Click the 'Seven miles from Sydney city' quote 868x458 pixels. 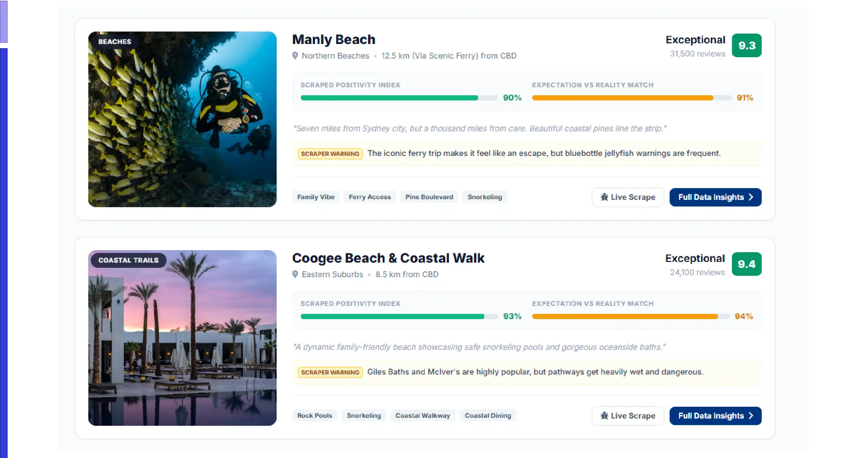point(480,129)
